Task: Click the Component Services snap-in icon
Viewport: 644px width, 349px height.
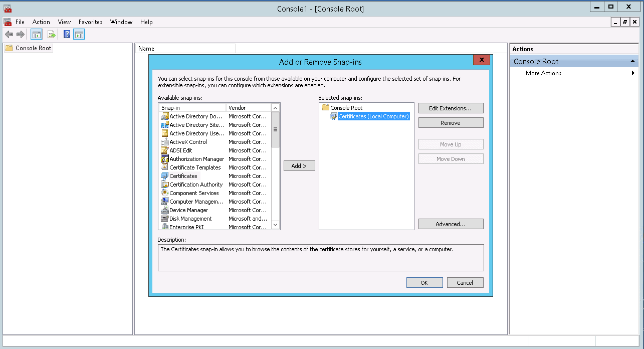Action: (165, 193)
